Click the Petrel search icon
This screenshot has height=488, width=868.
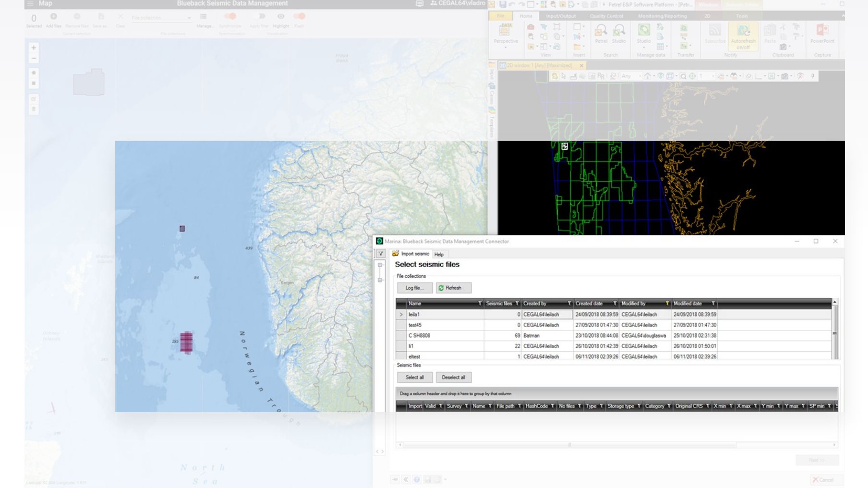tap(601, 34)
